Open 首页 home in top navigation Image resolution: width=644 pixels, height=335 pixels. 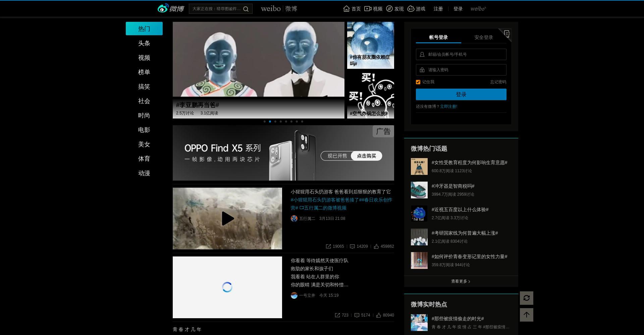(352, 9)
